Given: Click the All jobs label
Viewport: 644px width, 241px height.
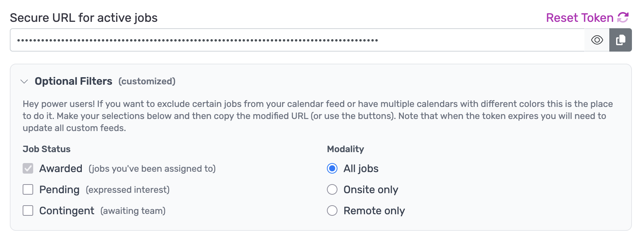Looking at the screenshot, I should point(361,169).
